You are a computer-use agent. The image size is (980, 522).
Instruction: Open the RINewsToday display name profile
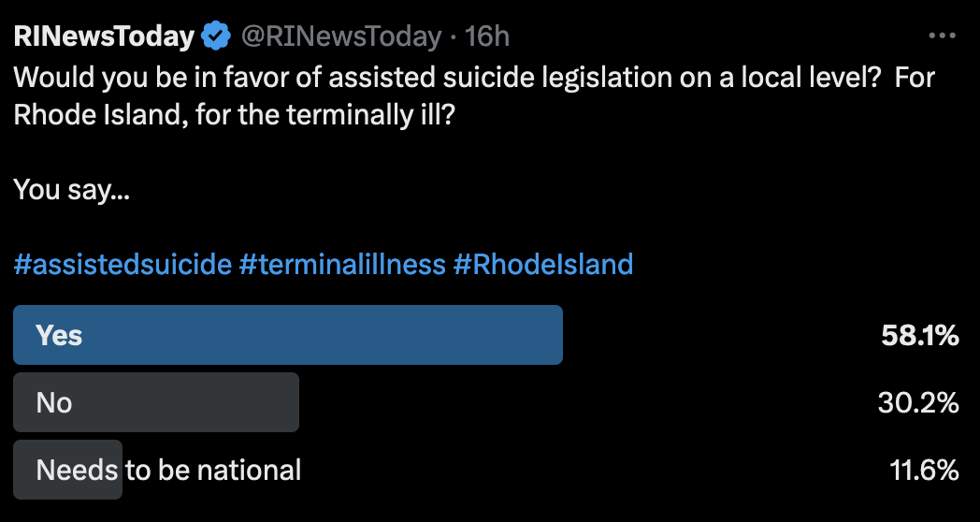pos(104,37)
